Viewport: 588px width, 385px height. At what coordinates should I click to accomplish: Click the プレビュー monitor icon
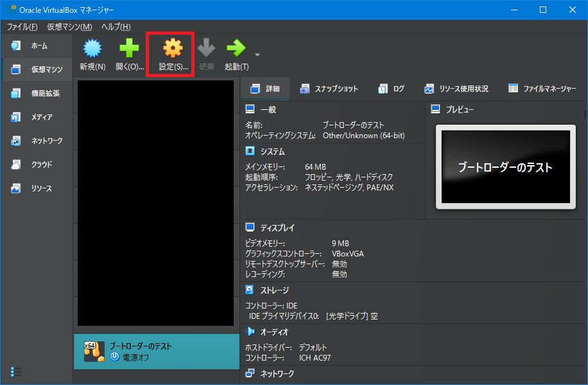435,109
